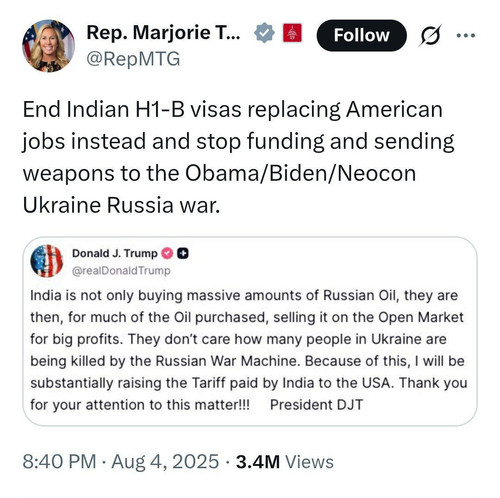Click the pink verified badge beside Trump
Viewport: 500px width, 498px height.
click(x=167, y=254)
